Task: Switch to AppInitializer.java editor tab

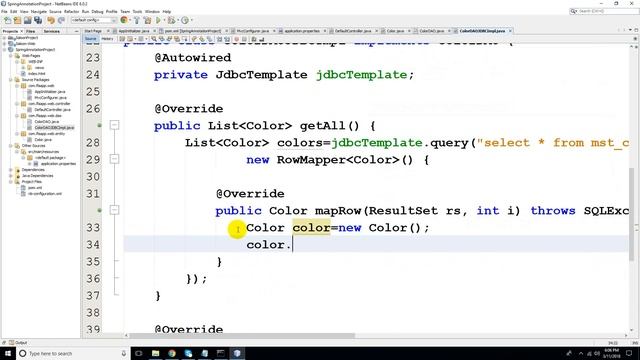Action: click(x=134, y=31)
